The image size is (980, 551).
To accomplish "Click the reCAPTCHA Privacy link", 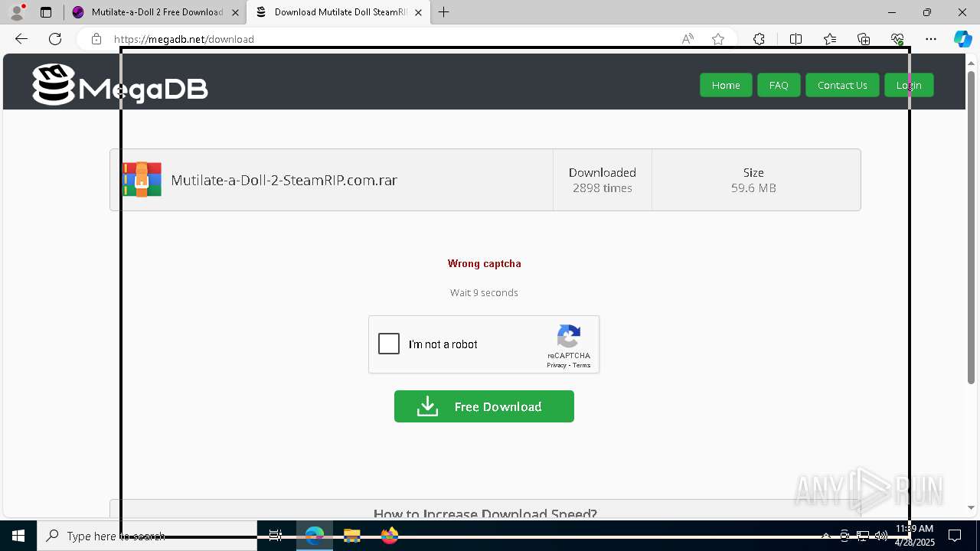I will [x=557, y=365].
